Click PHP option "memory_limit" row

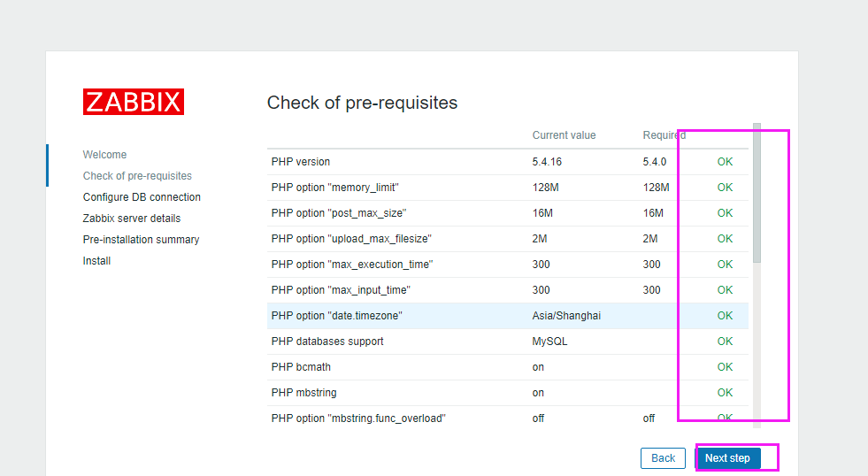click(x=334, y=188)
